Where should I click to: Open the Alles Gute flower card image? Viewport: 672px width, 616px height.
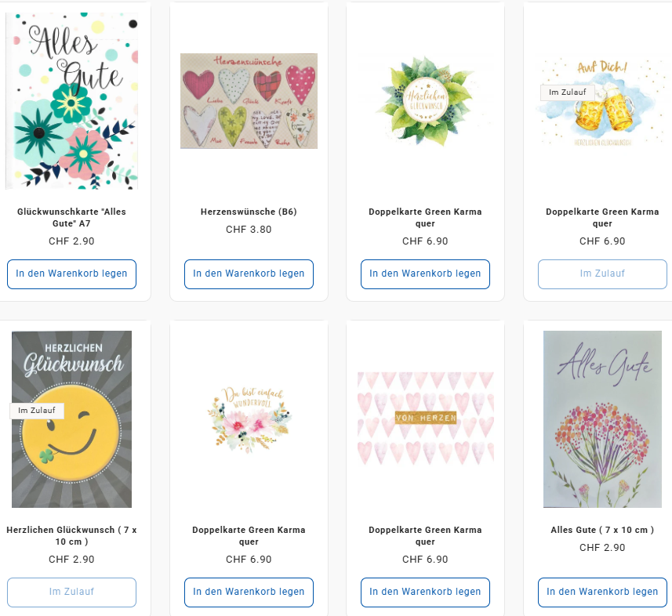click(x=71, y=101)
